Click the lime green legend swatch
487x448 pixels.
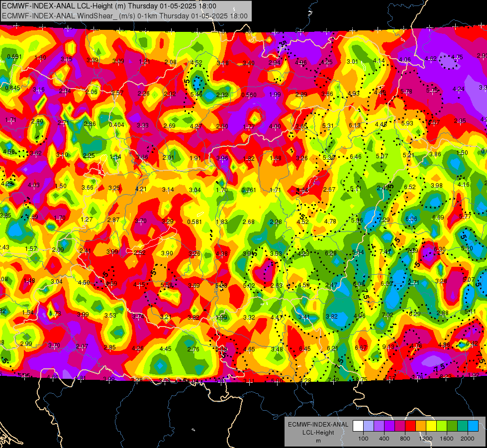[x=442, y=426]
